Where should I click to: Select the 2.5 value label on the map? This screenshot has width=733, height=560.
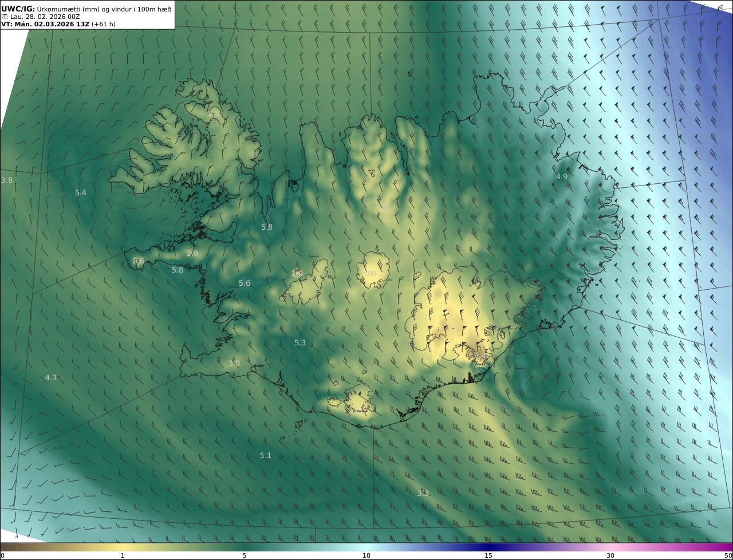point(215,115)
